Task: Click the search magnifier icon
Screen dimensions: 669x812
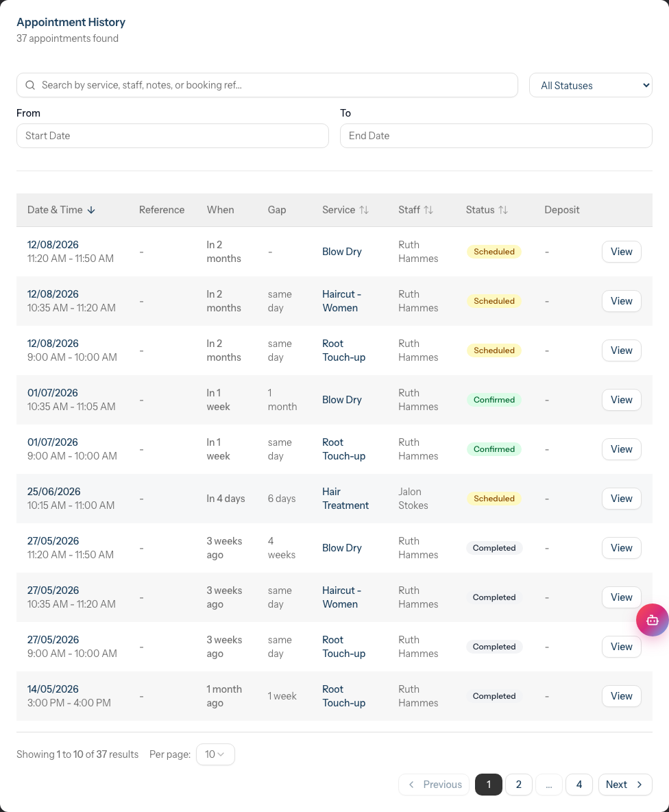Action: (30, 85)
